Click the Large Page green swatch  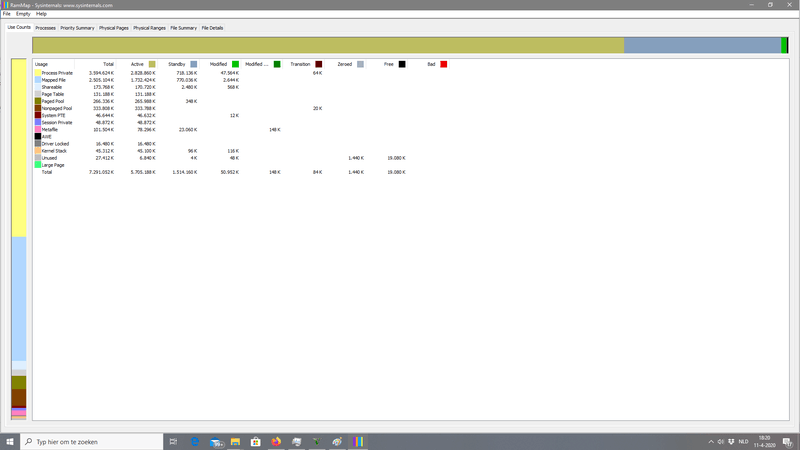[x=38, y=165]
